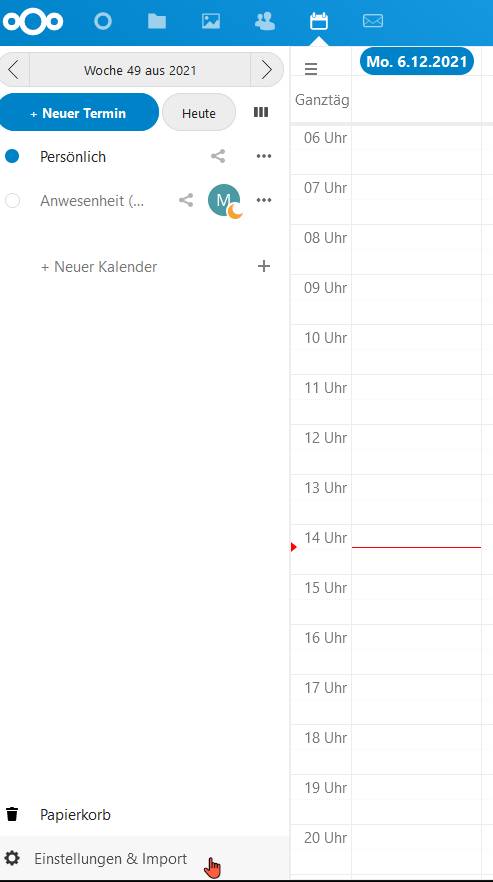
Task: Open the Contacts app icon
Action: tap(265, 21)
